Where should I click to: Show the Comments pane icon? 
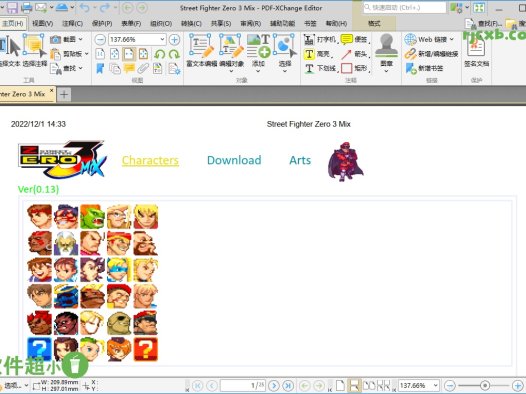[x=129, y=68]
